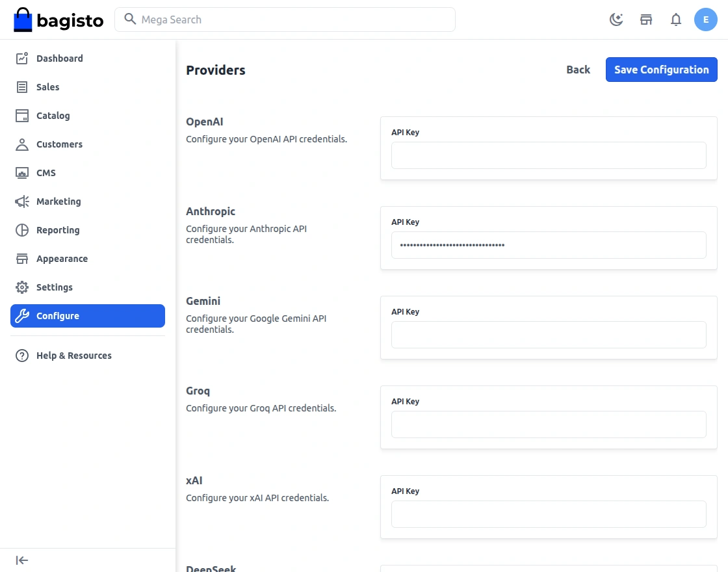Click the Sales sidebar icon
The height and width of the screenshot is (572, 728).
pyautogui.click(x=22, y=87)
